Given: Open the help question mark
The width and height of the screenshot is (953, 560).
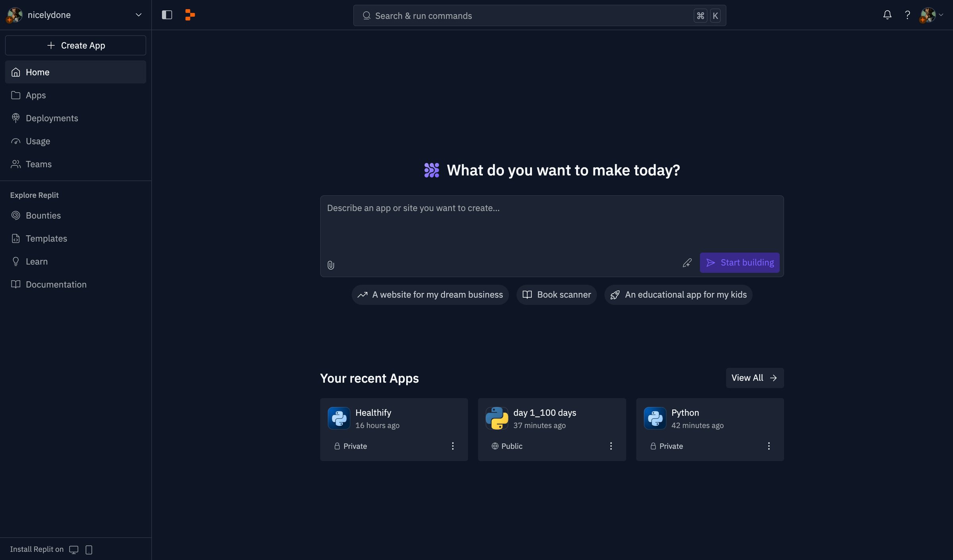Looking at the screenshot, I should 907,15.
